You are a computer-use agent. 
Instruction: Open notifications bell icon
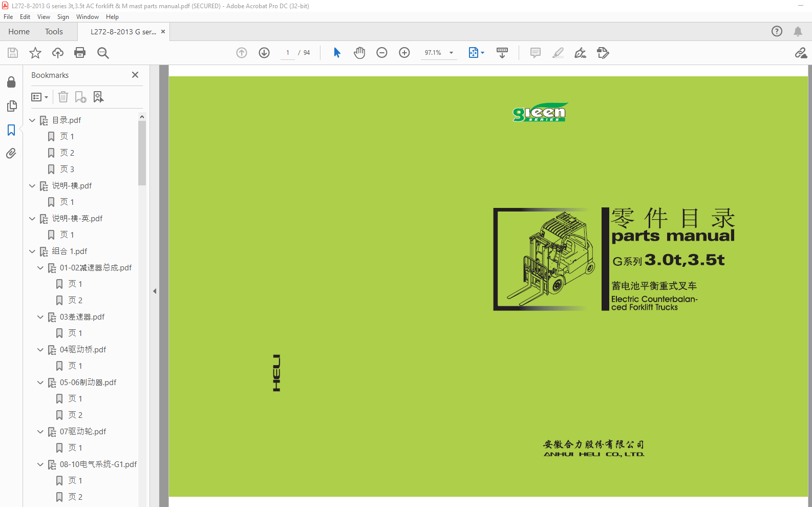pyautogui.click(x=798, y=31)
